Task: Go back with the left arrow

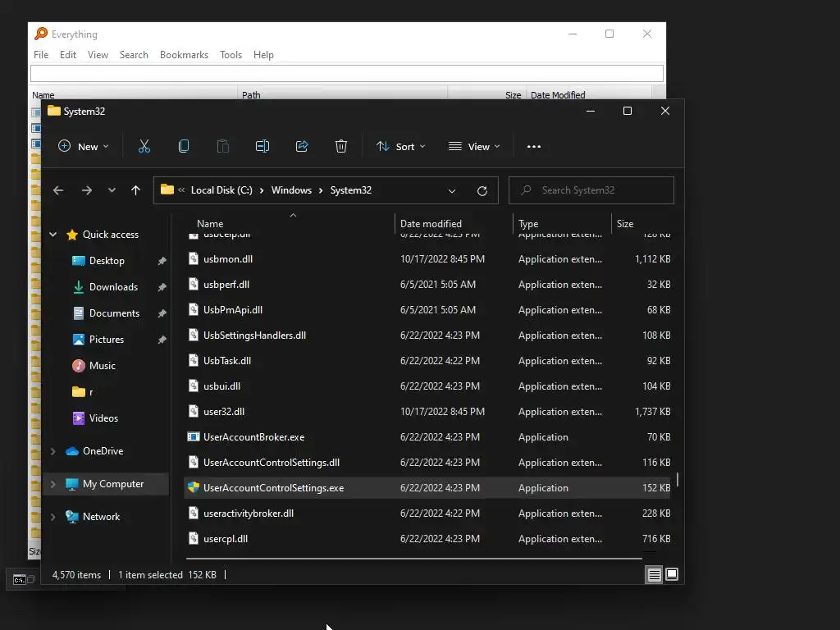Action: pos(58,190)
